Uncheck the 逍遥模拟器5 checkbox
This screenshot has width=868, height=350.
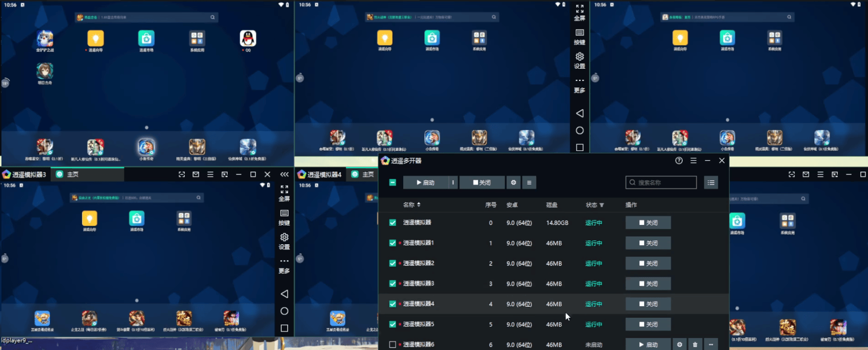point(393,325)
